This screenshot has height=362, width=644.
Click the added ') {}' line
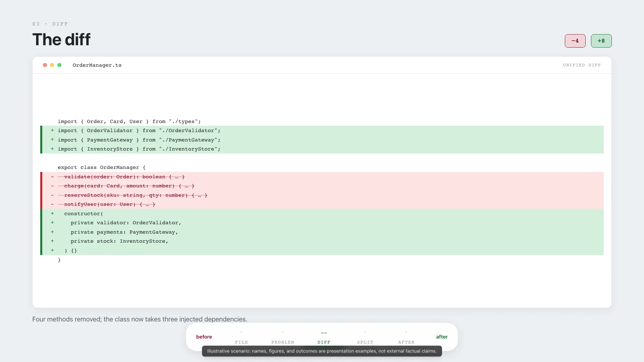click(x=322, y=250)
